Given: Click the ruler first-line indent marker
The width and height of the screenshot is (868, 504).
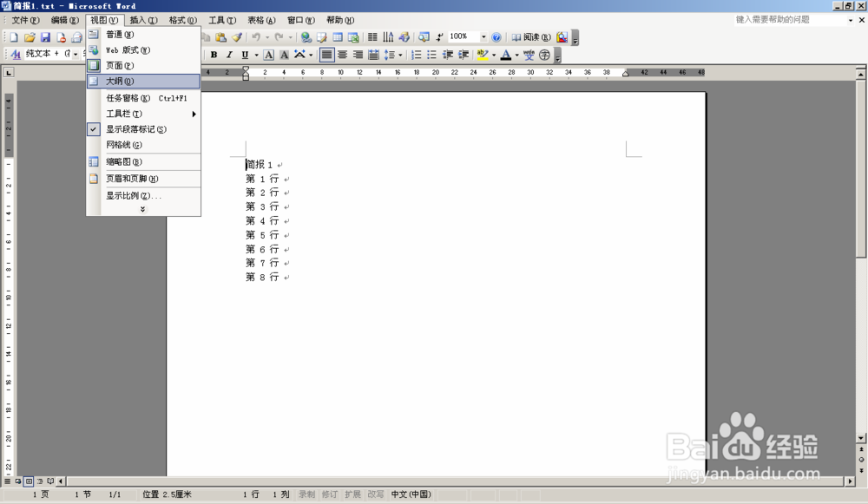Looking at the screenshot, I should tap(246, 69).
